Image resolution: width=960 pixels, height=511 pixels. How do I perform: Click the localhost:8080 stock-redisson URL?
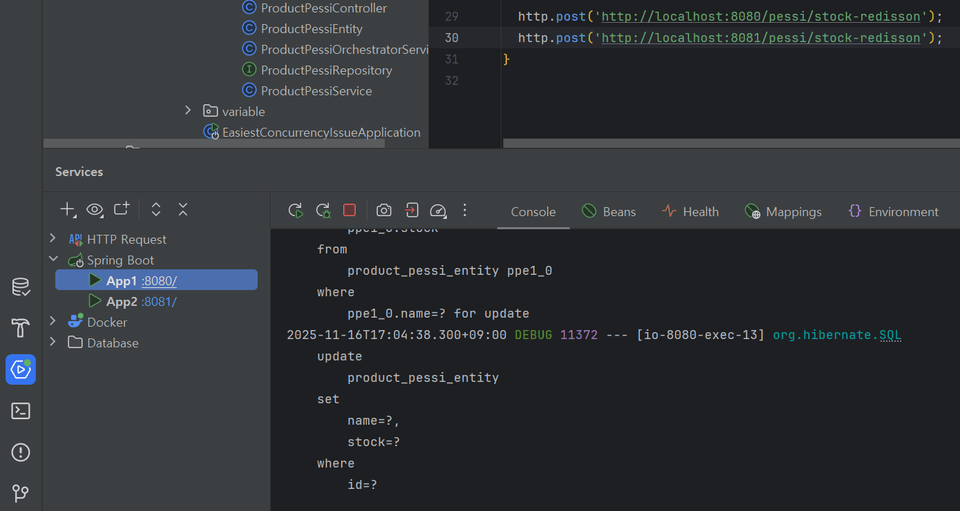pos(761,17)
